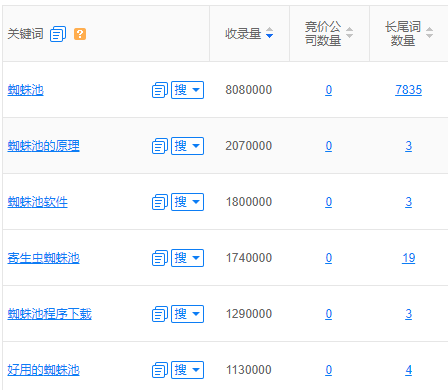This screenshot has width=448, height=390.
Task: Click bidding company count 0 for 好用的蜘蛛池
Action: (x=329, y=370)
